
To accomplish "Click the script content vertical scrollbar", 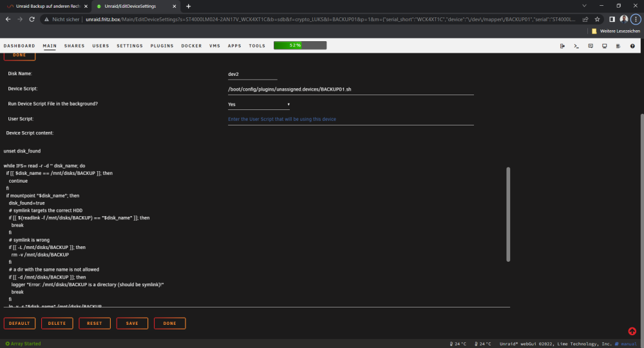I will pos(508,214).
